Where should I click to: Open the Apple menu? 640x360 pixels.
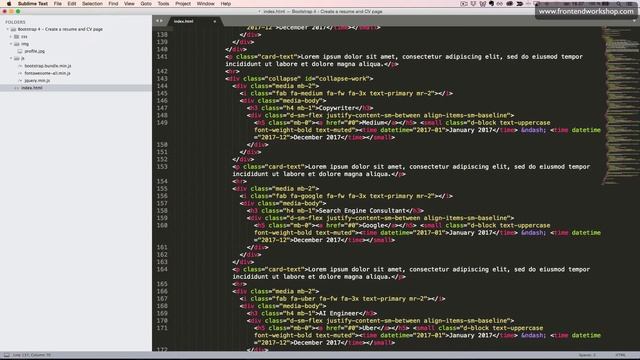9,4
